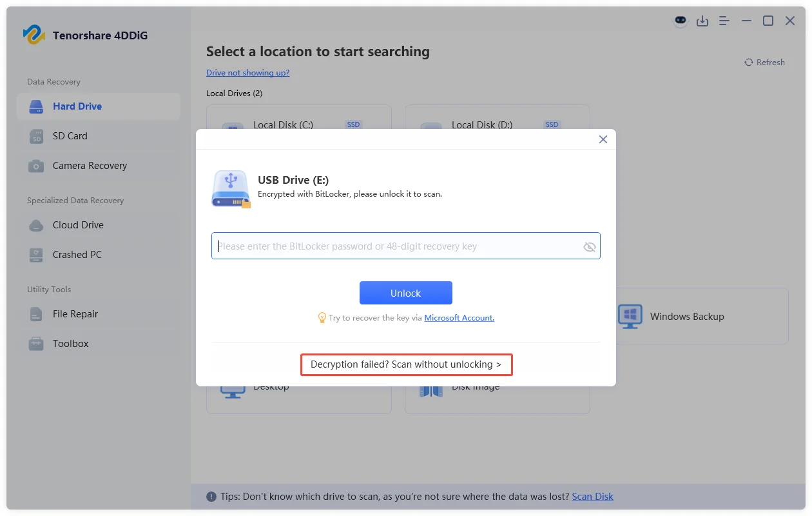Choose Scan without unlocking

(406, 364)
